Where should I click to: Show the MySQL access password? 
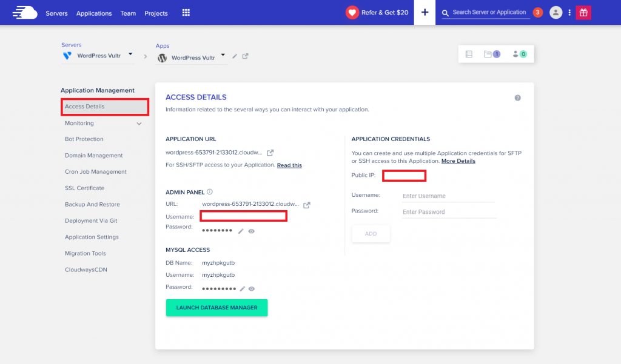click(252, 288)
